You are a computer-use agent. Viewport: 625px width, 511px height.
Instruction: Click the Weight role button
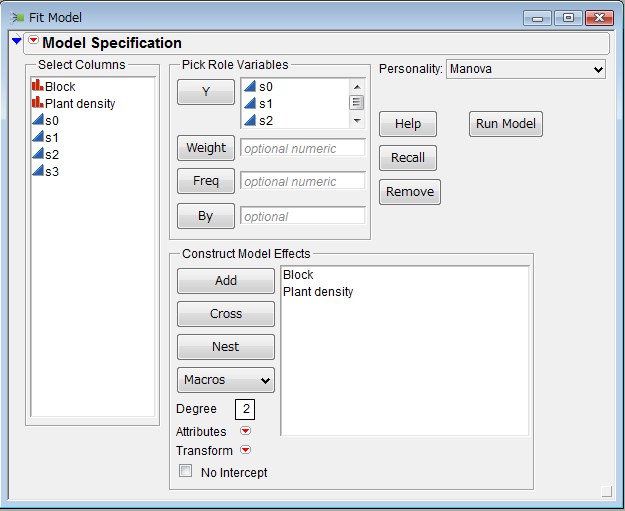206,148
